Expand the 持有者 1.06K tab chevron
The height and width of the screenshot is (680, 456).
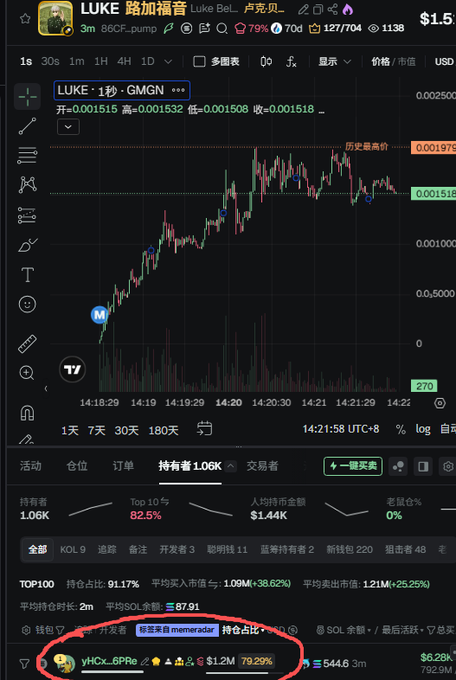[231, 466]
